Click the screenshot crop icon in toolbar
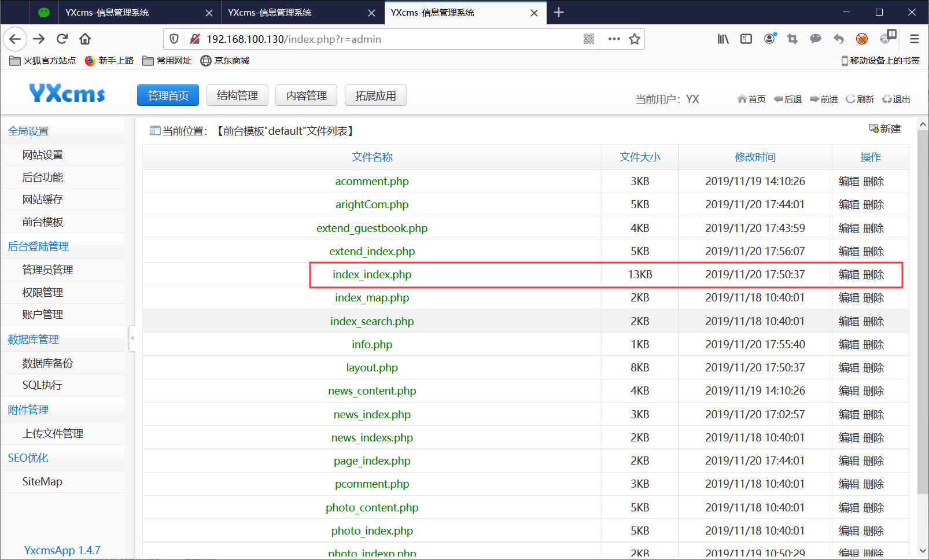This screenshot has width=929, height=560. (792, 39)
